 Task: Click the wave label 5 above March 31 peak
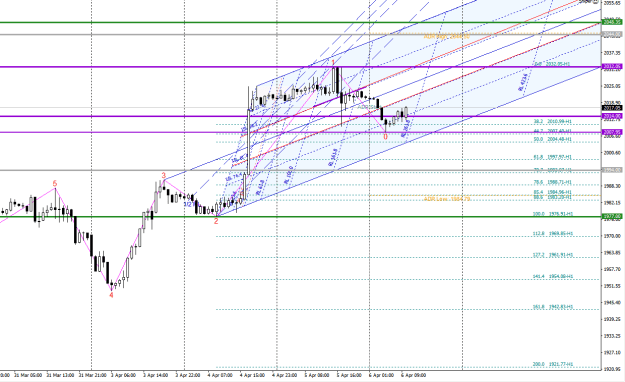point(55,184)
